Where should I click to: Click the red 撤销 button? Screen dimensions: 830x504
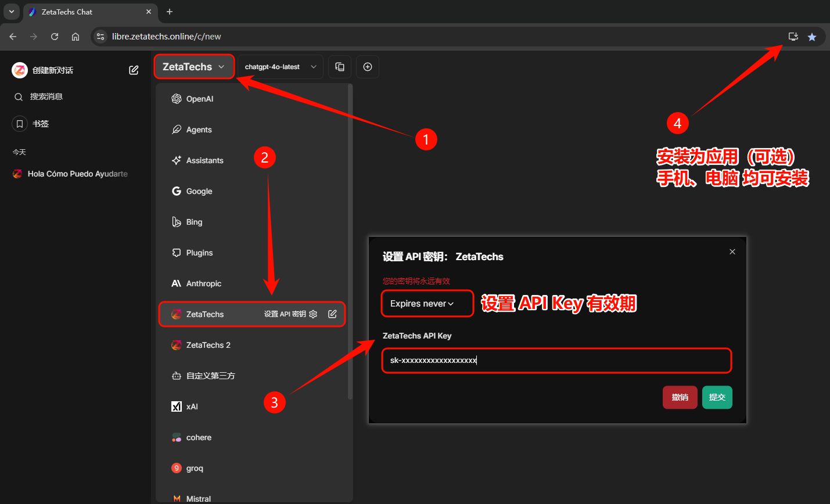(680, 397)
